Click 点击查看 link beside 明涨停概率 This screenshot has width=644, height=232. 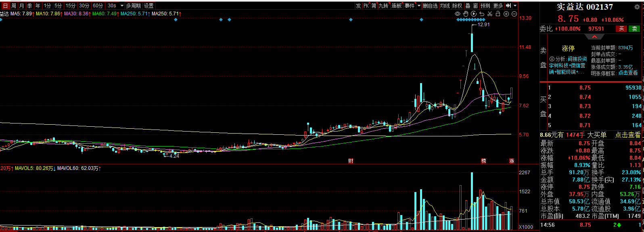click(x=628, y=73)
